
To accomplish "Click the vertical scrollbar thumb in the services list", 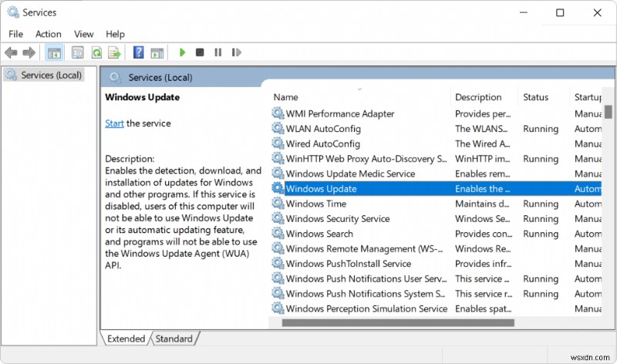I will click(x=609, y=112).
